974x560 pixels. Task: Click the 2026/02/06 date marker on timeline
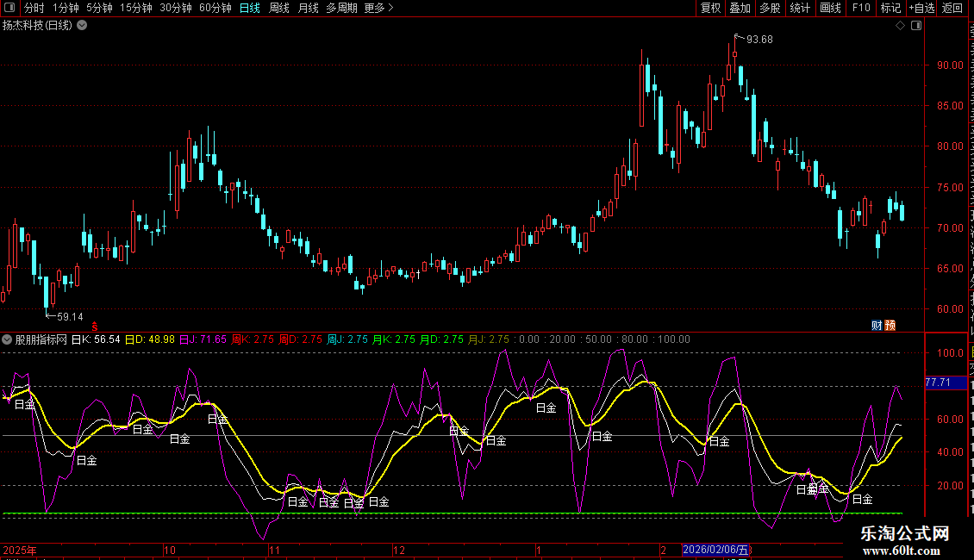pos(716,550)
